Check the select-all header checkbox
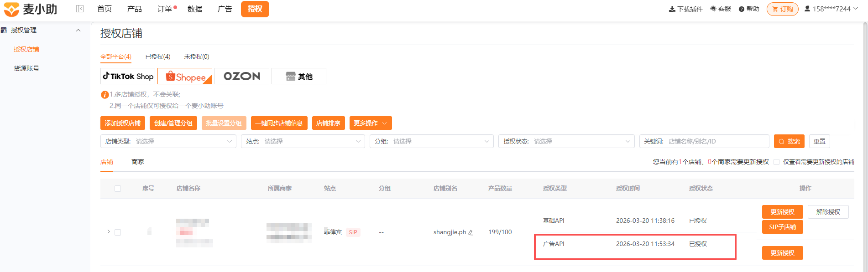This screenshot has width=868, height=272. (118, 189)
